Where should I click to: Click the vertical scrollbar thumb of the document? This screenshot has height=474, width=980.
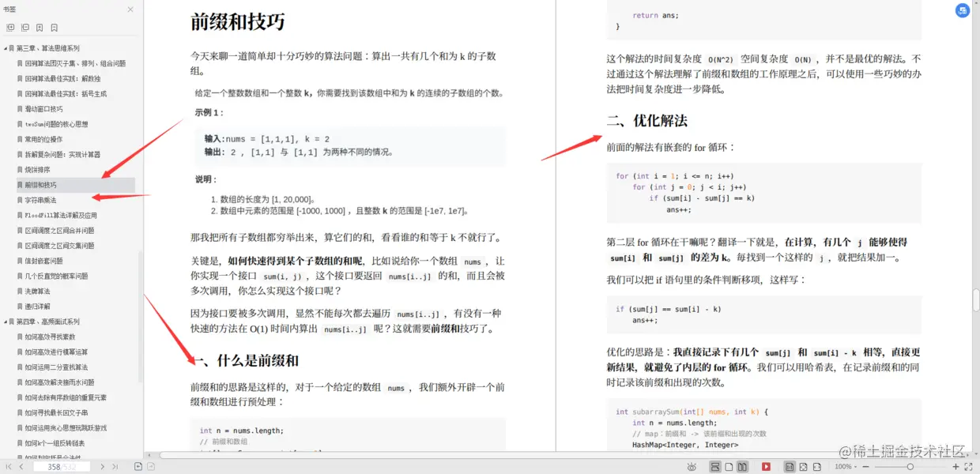coord(976,300)
